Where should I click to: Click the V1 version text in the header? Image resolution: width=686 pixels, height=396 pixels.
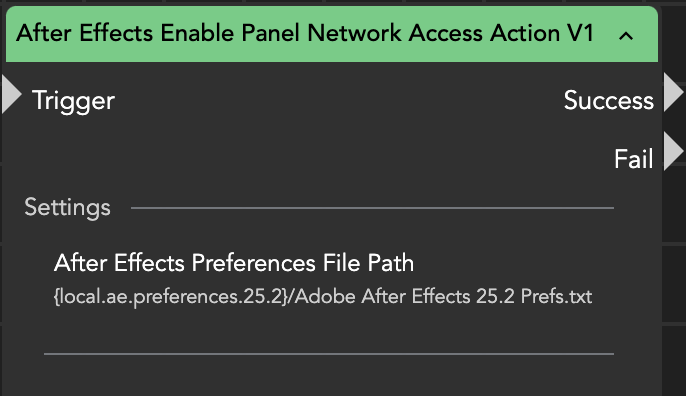580,33
